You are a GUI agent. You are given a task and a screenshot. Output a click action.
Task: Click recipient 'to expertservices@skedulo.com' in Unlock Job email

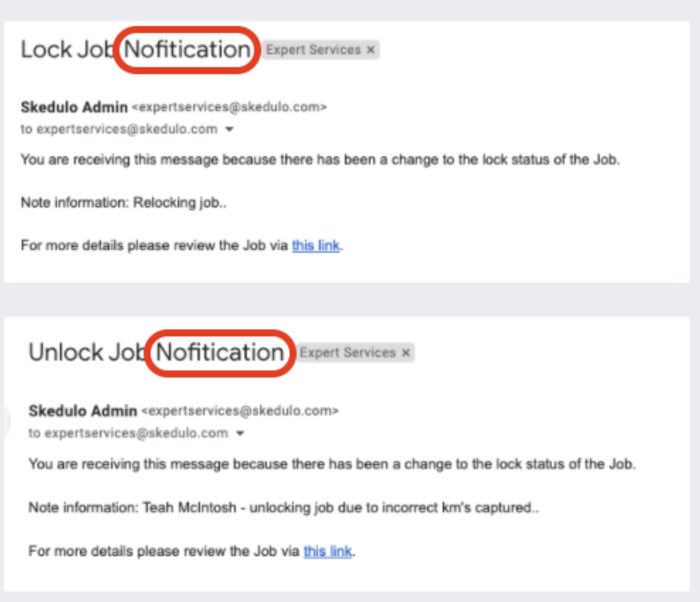pyautogui.click(x=128, y=433)
